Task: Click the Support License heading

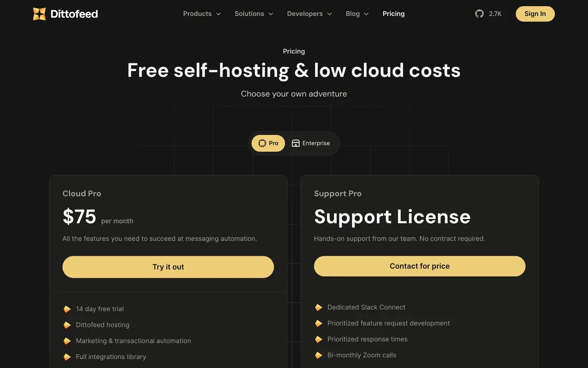Action: coord(392,217)
